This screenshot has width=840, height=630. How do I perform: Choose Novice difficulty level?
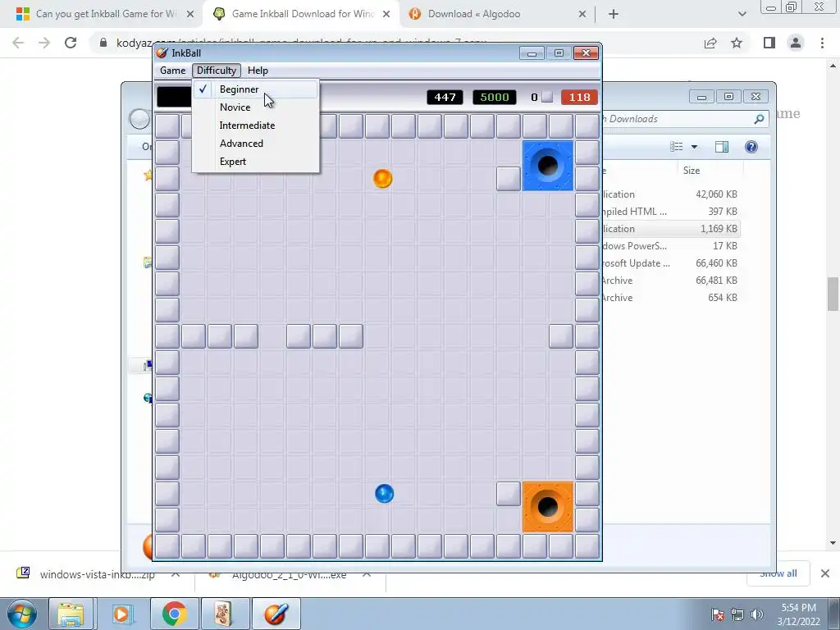coord(256,107)
